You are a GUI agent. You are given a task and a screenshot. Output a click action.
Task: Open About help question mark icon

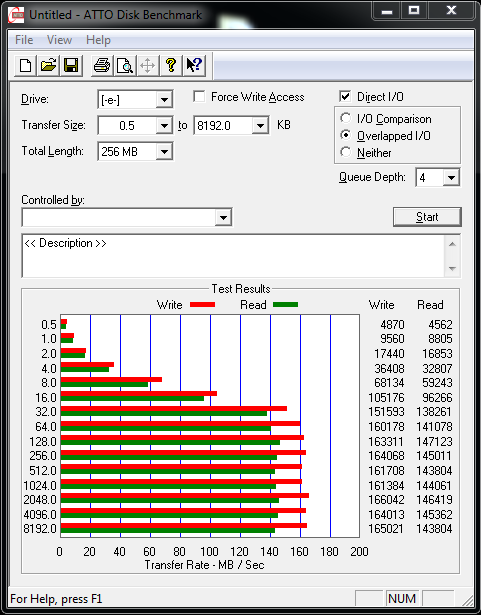tap(171, 66)
